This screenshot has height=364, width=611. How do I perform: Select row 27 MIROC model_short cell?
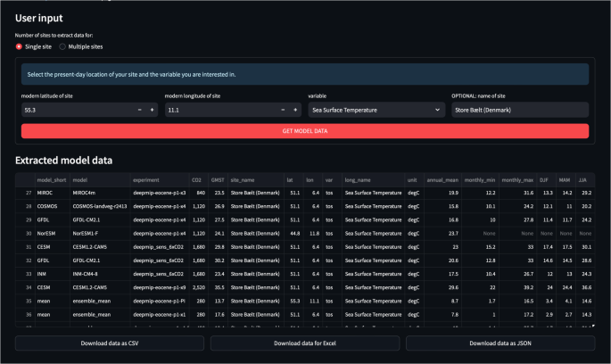point(53,193)
